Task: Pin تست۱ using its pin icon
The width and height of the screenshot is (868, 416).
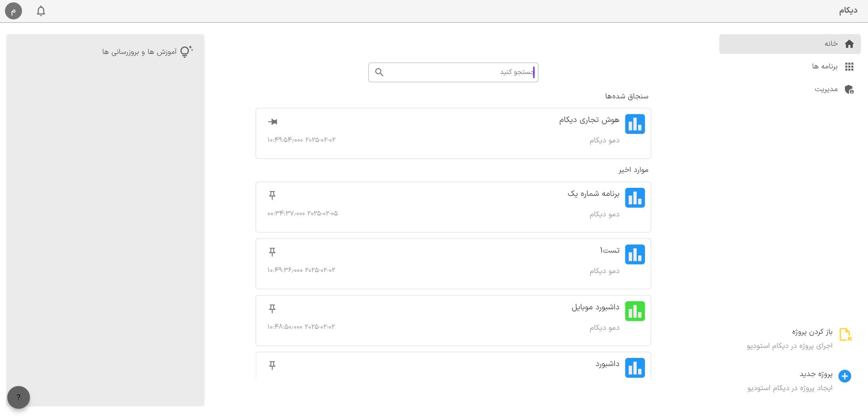Action: (272, 252)
